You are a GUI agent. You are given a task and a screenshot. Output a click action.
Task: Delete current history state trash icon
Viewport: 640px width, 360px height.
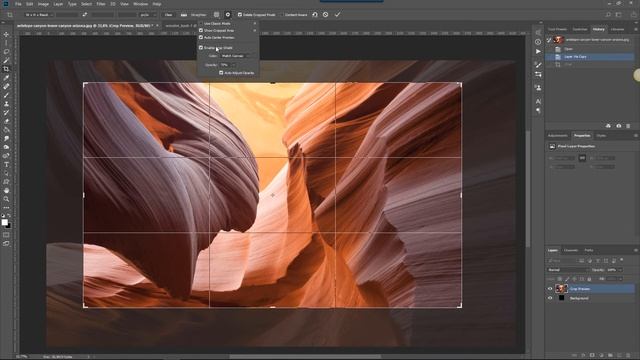click(628, 126)
